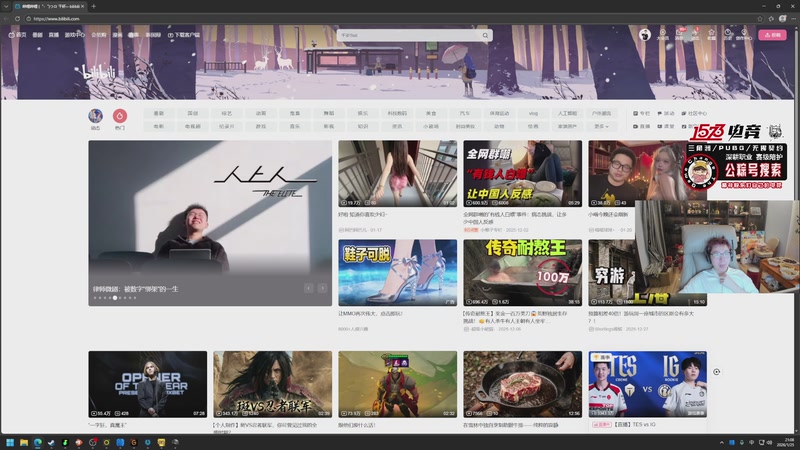Image resolution: width=800 pixels, height=450 pixels.
Task: Select the 番剧 top nav item
Action: click(38, 35)
